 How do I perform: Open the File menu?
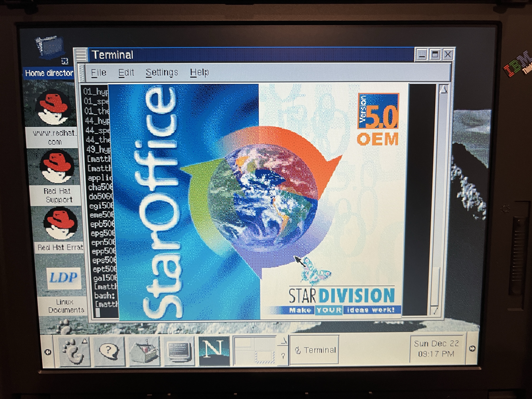click(x=99, y=72)
